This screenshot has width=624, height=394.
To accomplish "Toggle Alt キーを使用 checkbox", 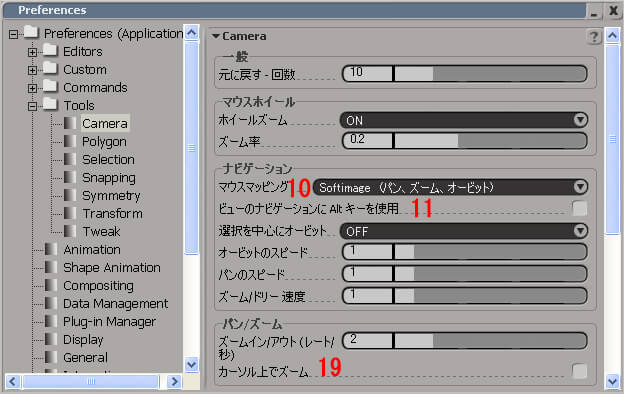I will [x=579, y=208].
